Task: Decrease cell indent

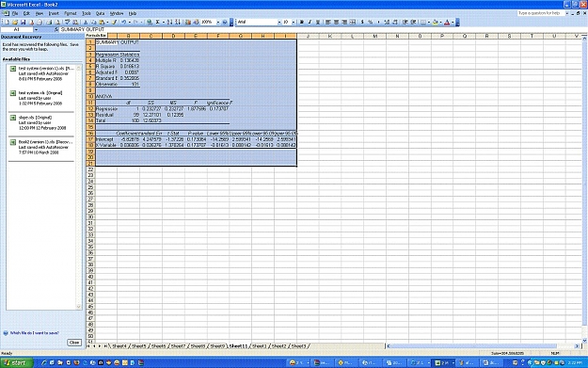Action: (405, 23)
